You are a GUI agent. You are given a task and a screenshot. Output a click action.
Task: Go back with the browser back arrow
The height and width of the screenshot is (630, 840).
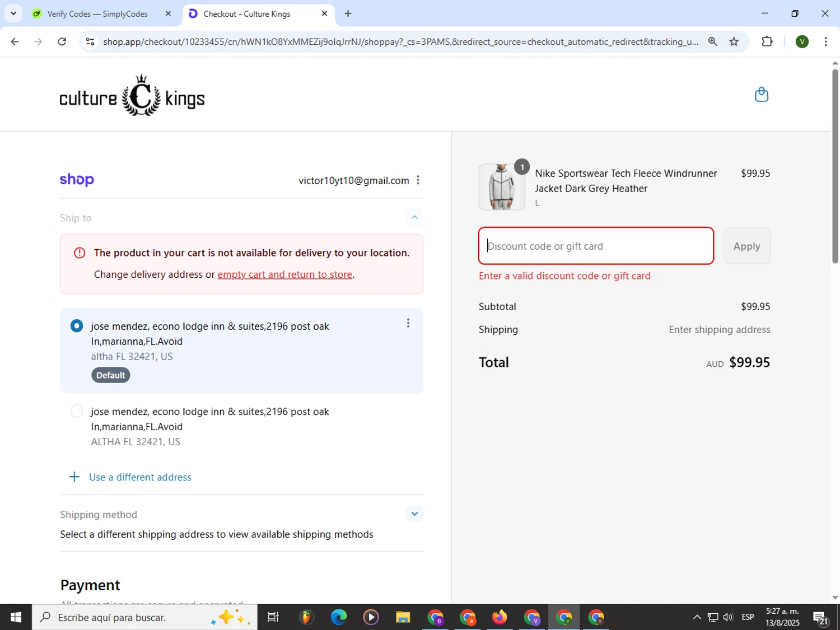click(15, 41)
